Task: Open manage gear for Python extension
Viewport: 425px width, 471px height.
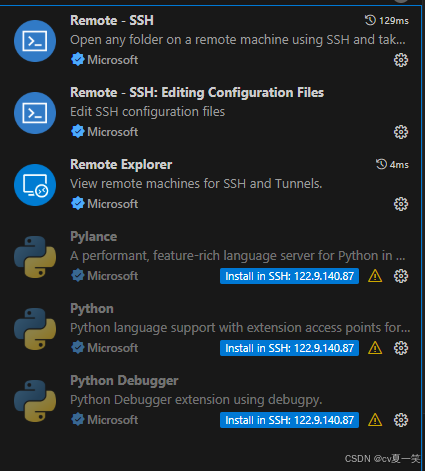Action: pos(401,348)
